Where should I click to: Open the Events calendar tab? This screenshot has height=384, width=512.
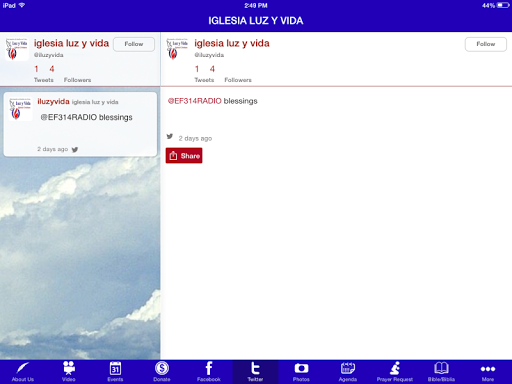click(115, 372)
